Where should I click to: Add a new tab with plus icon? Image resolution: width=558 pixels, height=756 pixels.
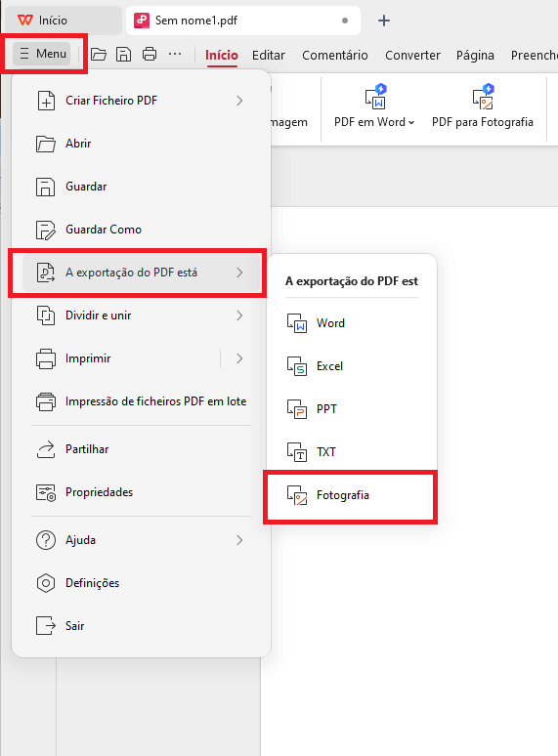click(384, 21)
